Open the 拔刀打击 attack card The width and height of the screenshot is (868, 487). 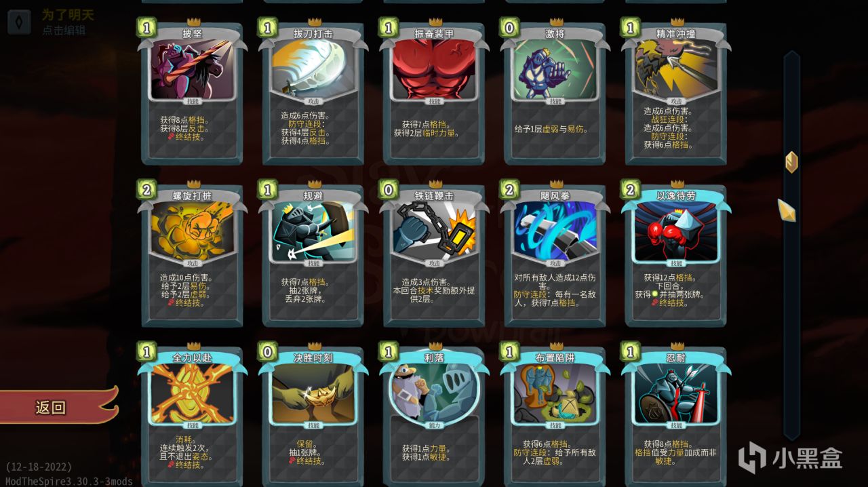click(x=313, y=92)
